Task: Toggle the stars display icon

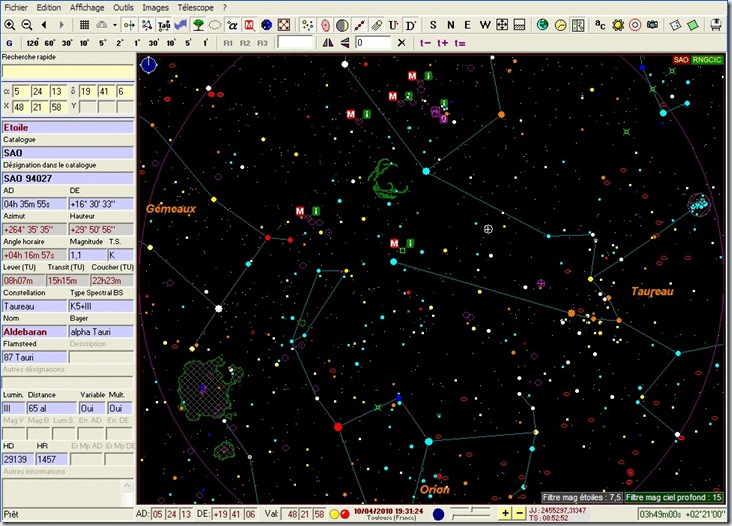Action: click(307, 25)
